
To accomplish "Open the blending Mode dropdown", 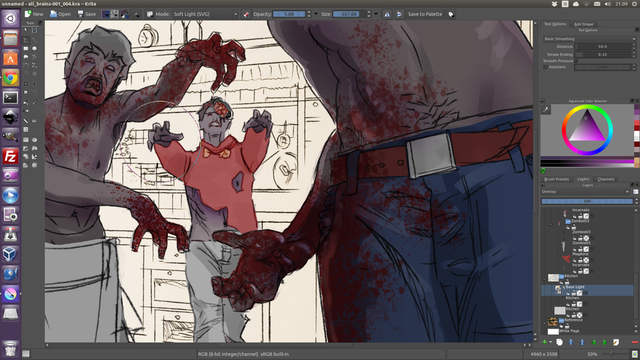I will click(x=204, y=14).
